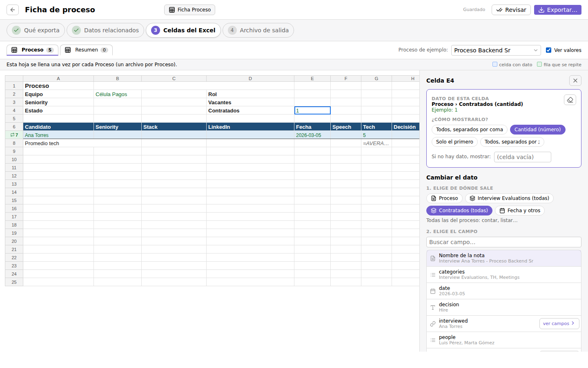Go to step Qué exporta
Screen dimensions: 588x368
[36, 30]
